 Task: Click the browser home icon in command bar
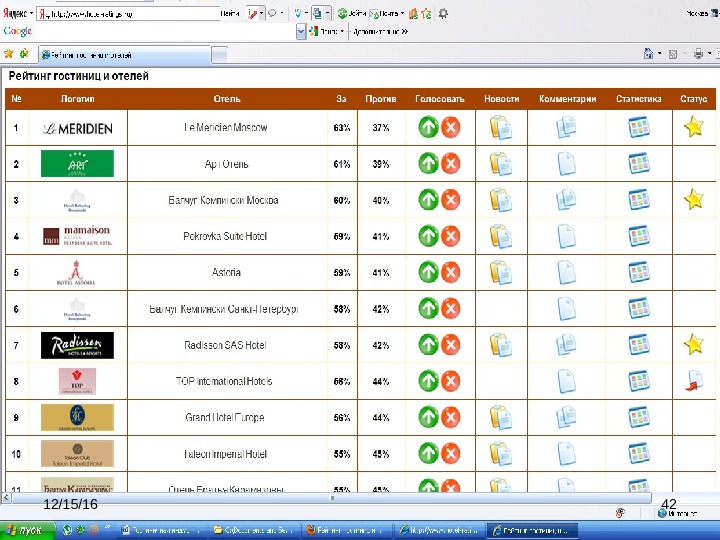point(648,54)
